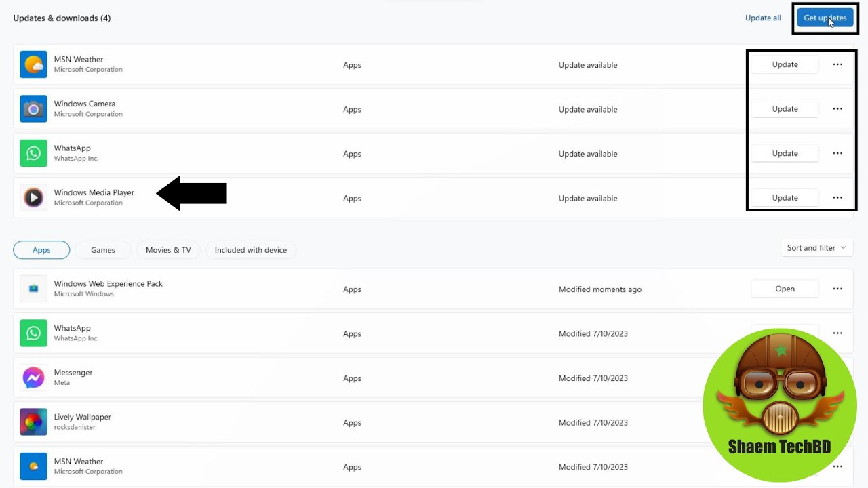The width and height of the screenshot is (868, 488).
Task: Switch to the Games filter tab
Action: pos(103,250)
